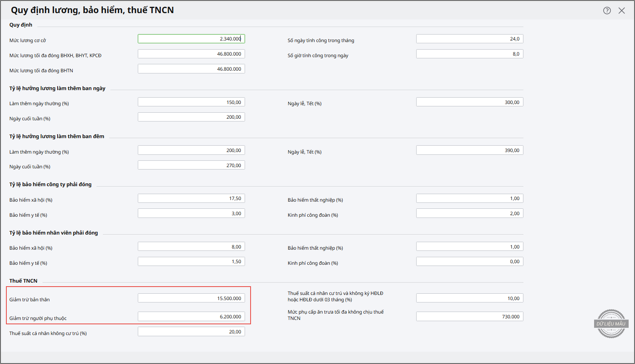Click Số giờ tính công trong ngày field
The image size is (635, 364).
pos(469,54)
